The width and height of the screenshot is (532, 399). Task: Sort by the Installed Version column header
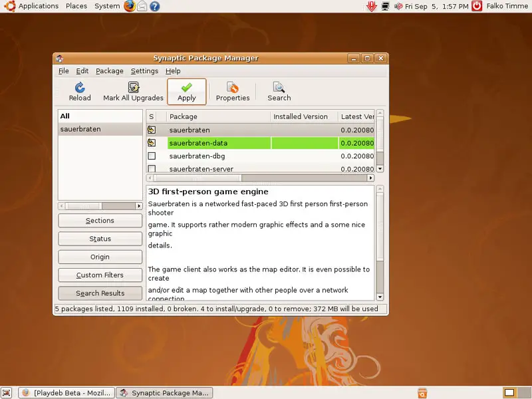tap(304, 117)
